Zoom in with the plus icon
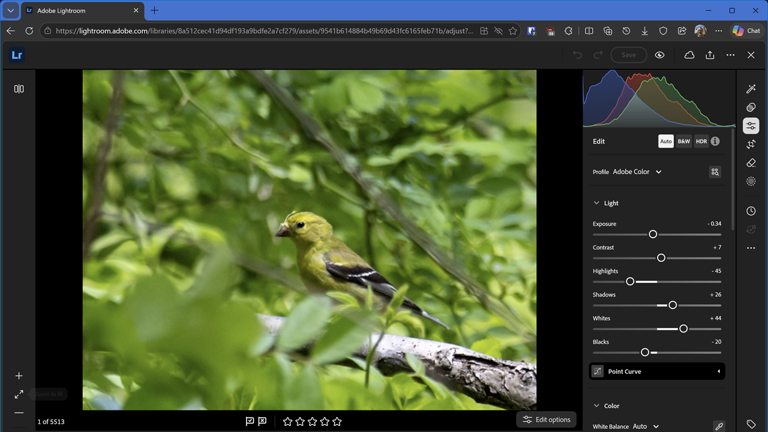 coord(19,376)
